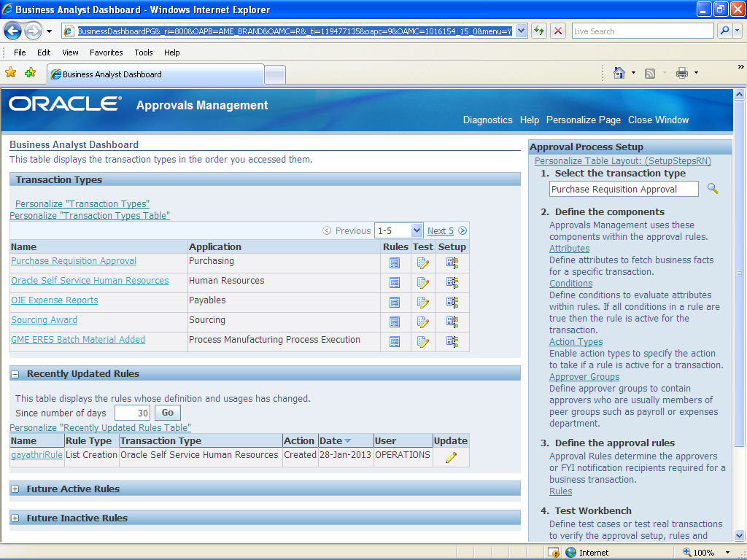
Task: Open Rules icon for Purchase Requisition Approval
Action: 395,262
